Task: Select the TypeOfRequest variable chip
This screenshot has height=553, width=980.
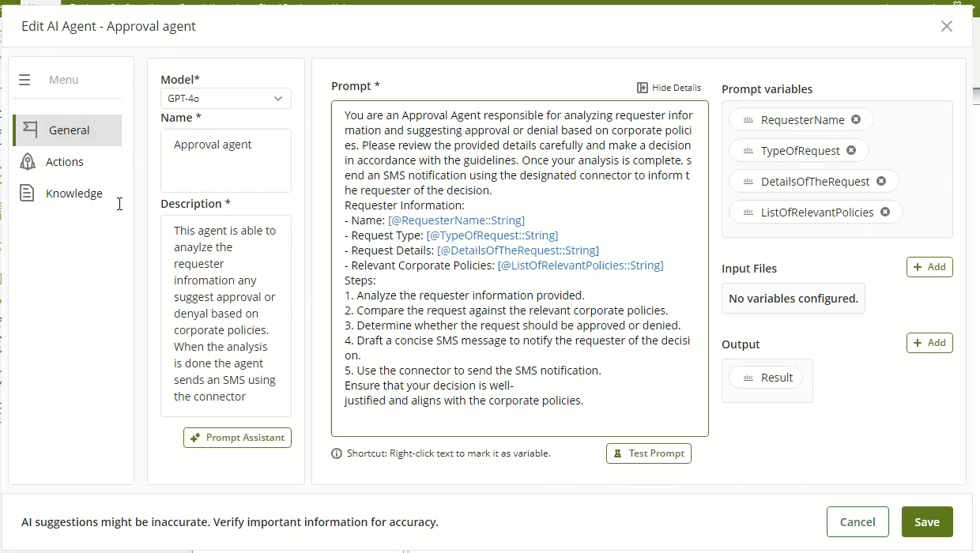Action: pos(799,151)
